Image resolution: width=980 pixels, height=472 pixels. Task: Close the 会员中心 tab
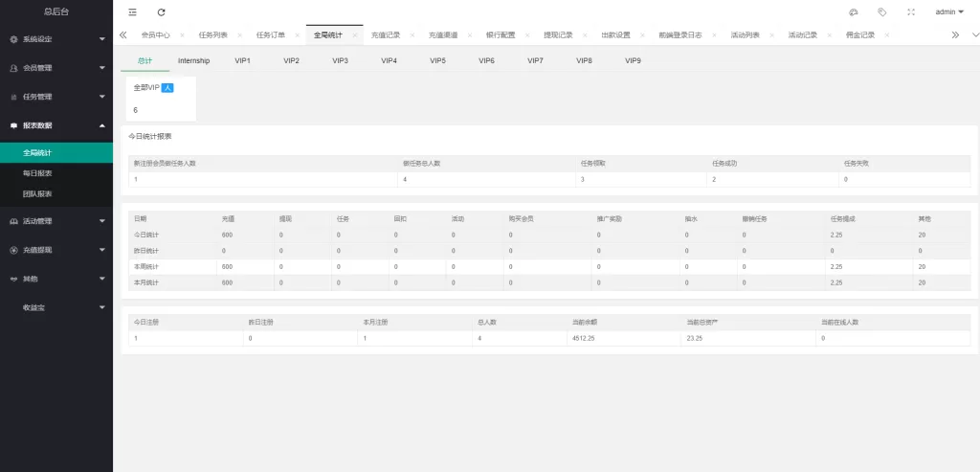click(183, 35)
